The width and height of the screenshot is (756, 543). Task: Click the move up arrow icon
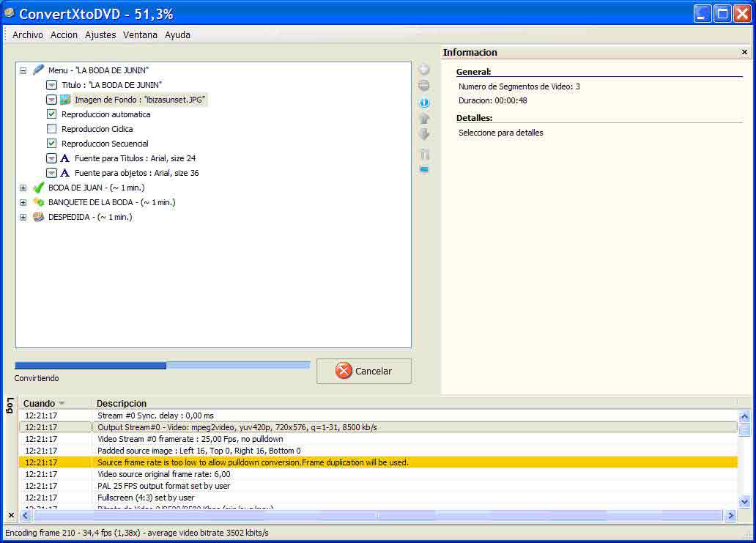[x=424, y=118]
